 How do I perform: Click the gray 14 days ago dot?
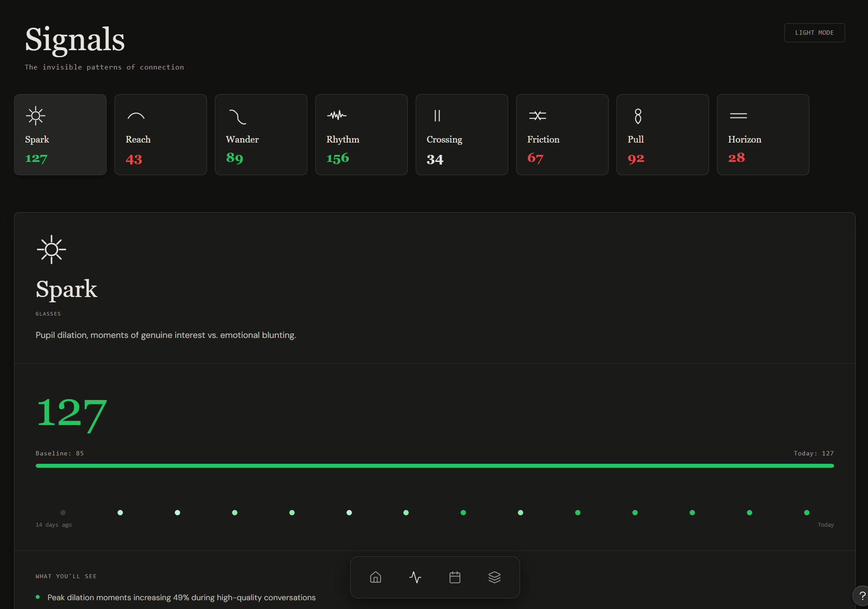click(63, 513)
